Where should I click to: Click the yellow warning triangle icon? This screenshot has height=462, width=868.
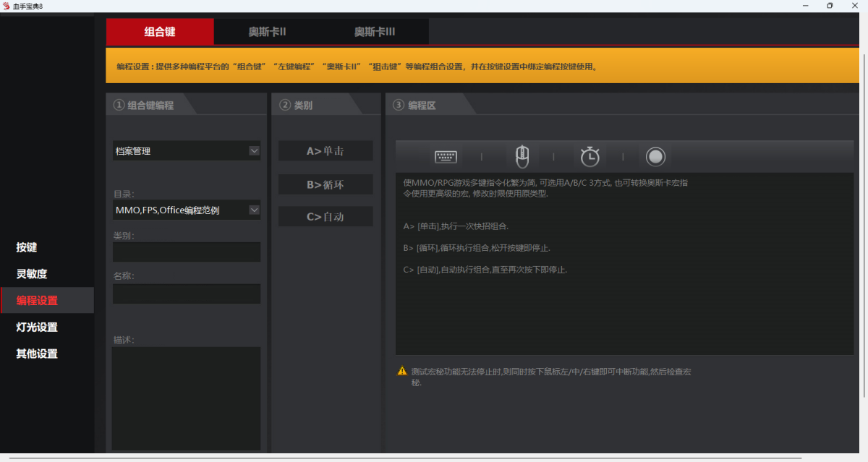(x=402, y=371)
